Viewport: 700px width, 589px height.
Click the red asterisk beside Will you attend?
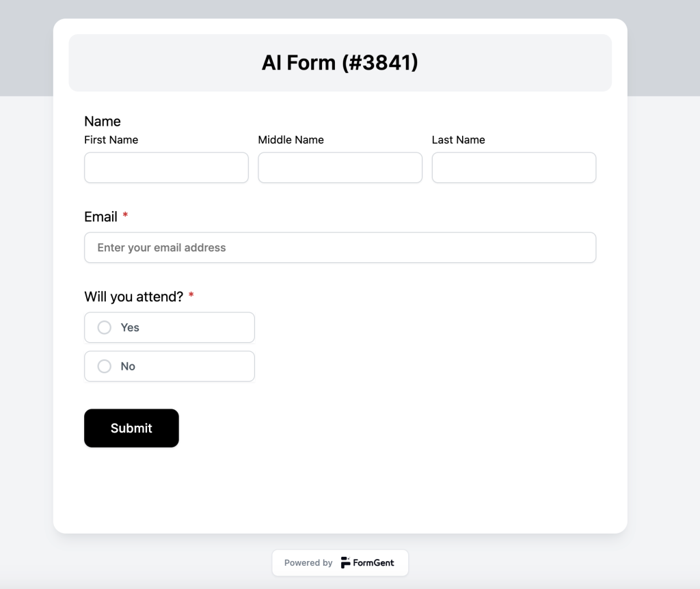pyautogui.click(x=191, y=295)
